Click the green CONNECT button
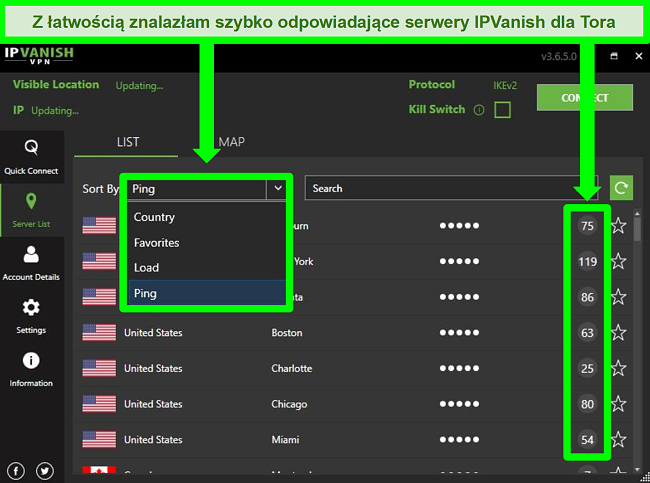Viewport: 650px width, 483px height. point(585,98)
